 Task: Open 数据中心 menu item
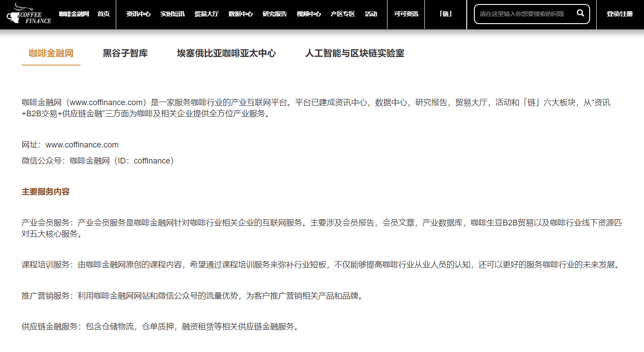pos(240,14)
